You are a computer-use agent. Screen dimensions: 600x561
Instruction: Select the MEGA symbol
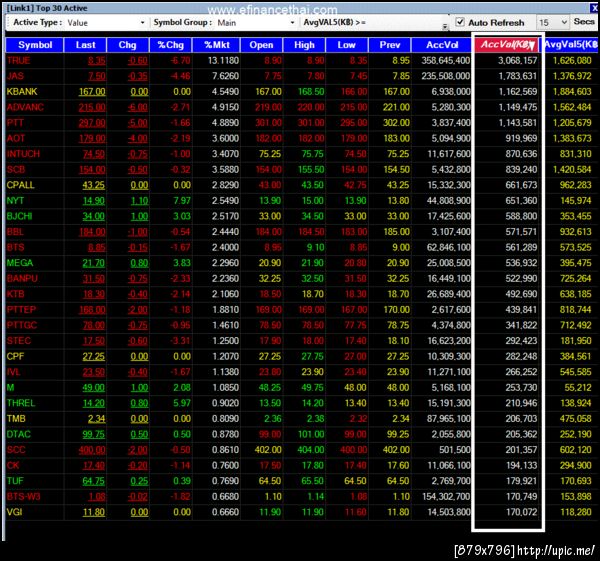20,263
